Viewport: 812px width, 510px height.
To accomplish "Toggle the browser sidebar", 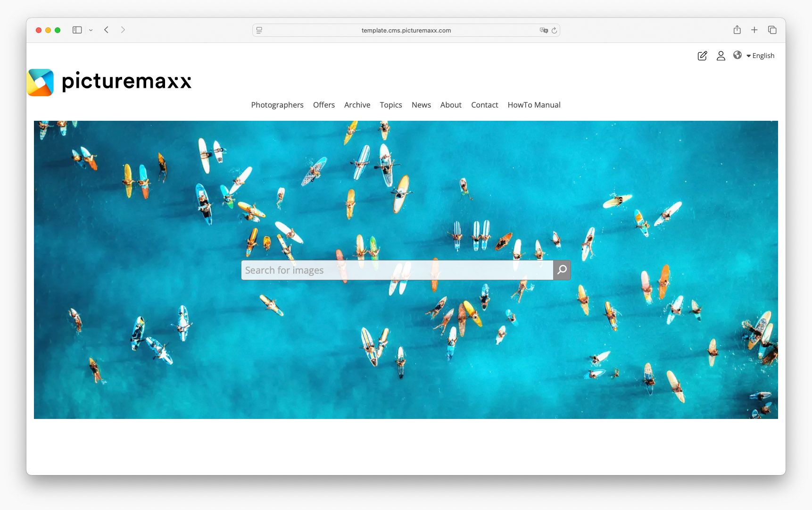I will (77, 30).
